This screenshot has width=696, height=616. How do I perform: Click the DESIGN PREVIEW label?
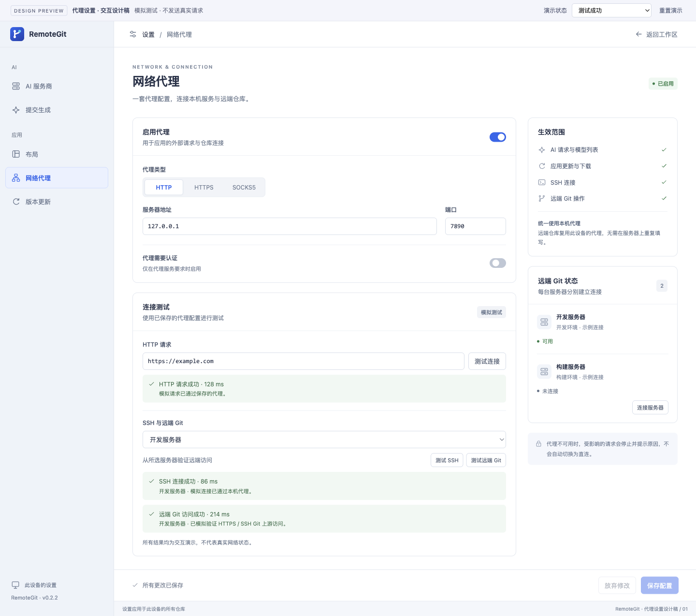(x=39, y=11)
